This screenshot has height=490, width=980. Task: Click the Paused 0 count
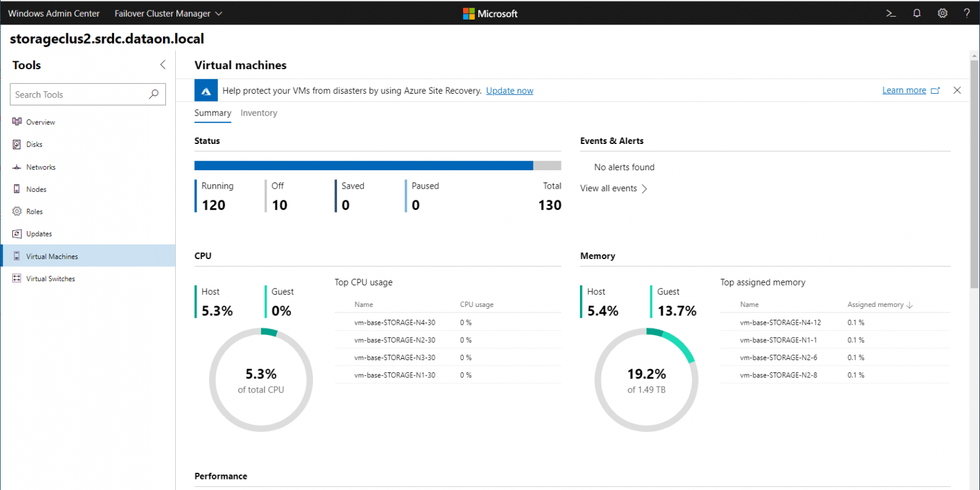tap(416, 205)
